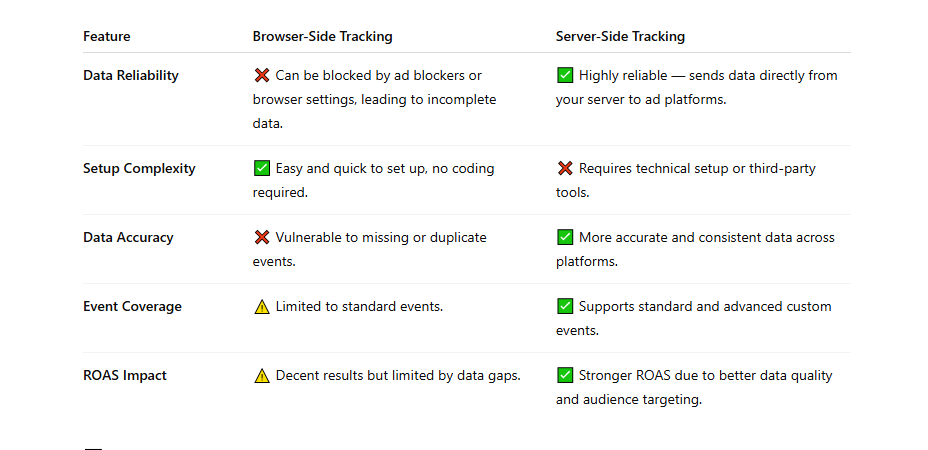
Task: Click the 'Limited to standard events.' cell text
Action: [x=359, y=307]
